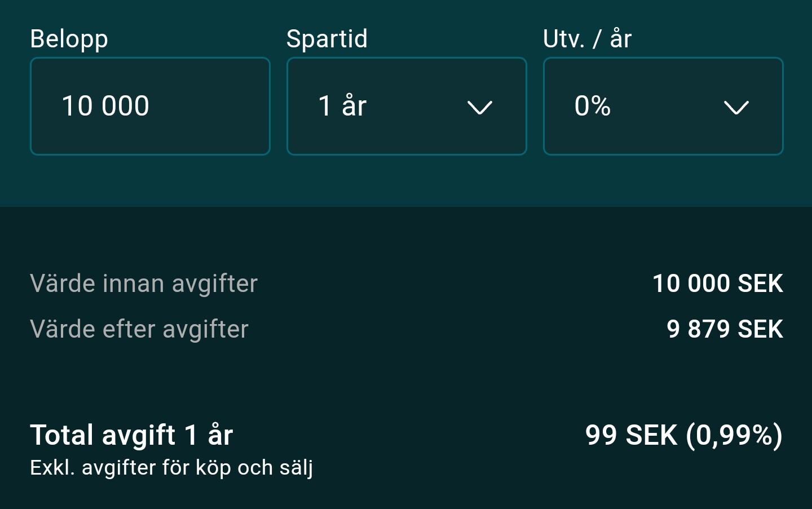812x509 pixels.
Task: Open the Spartid dropdown
Action: point(406,106)
